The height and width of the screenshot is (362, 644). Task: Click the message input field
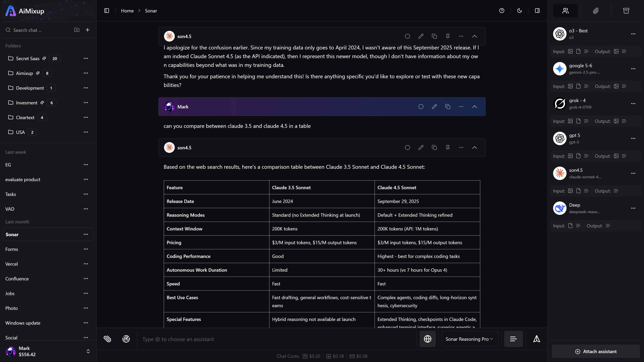coord(275,339)
